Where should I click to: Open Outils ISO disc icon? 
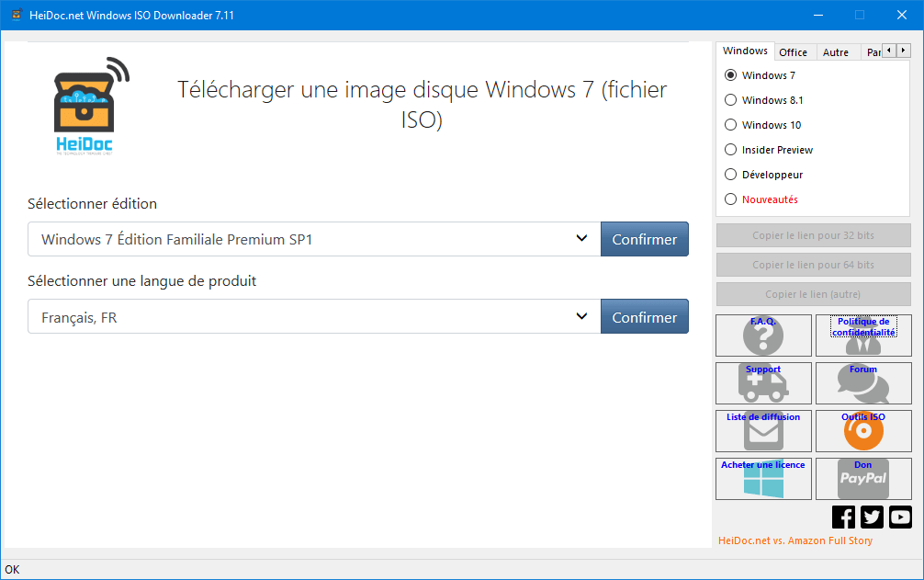(863, 431)
